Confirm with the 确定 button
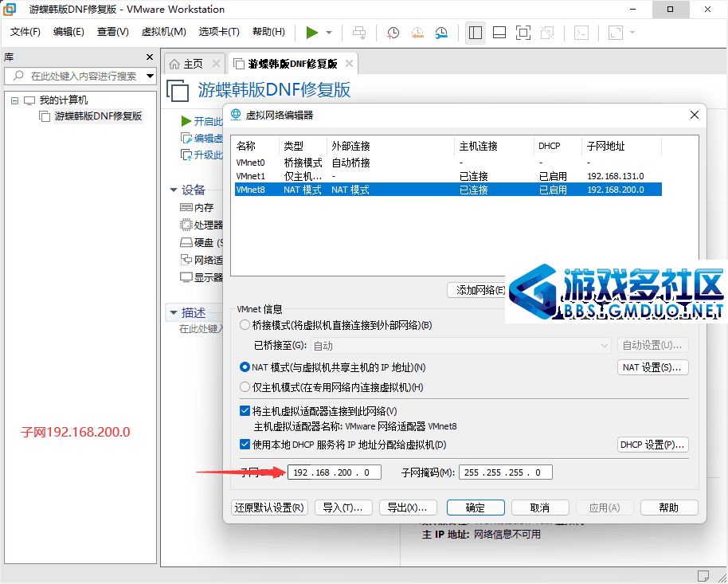Image resolution: width=728 pixels, height=584 pixels. point(476,508)
